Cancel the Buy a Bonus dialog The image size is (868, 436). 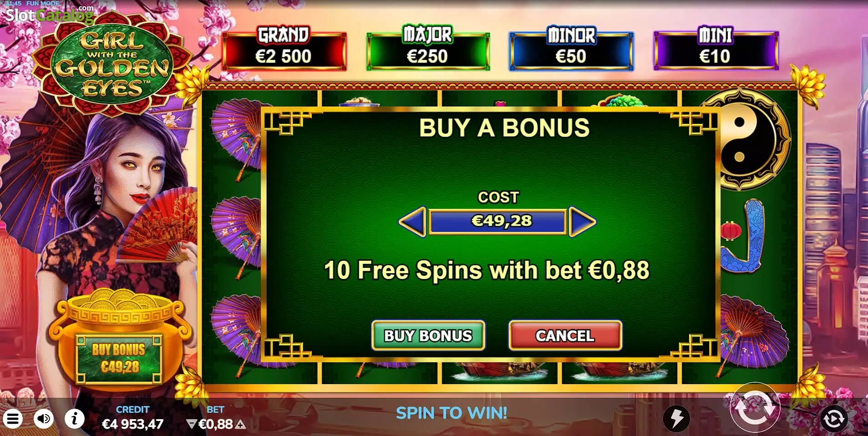coord(565,335)
